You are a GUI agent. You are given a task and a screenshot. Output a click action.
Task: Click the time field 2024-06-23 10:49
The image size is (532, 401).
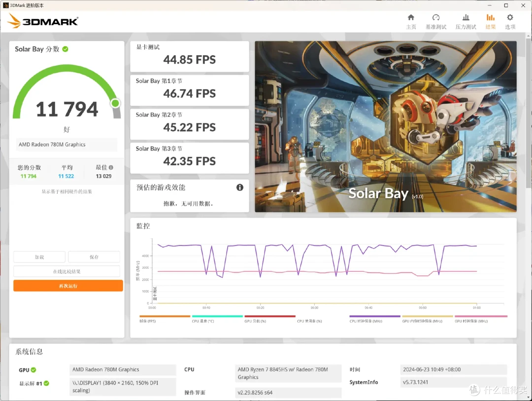[454, 370]
